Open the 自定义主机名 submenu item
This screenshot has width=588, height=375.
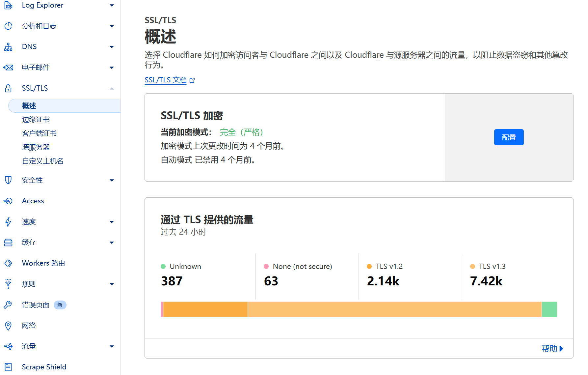(43, 161)
